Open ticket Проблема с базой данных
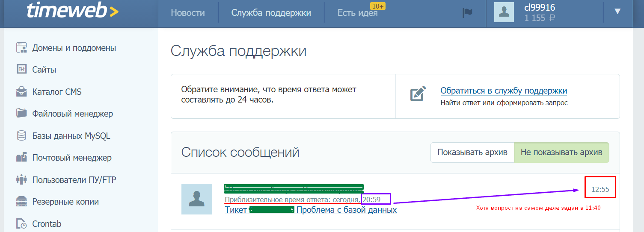The width and height of the screenshot is (644, 232). pyautogui.click(x=346, y=210)
